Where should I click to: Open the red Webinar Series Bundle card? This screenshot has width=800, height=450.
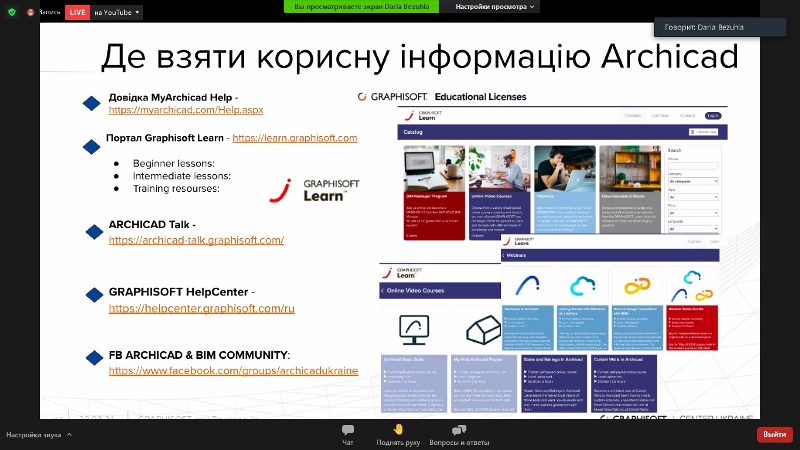click(692, 328)
